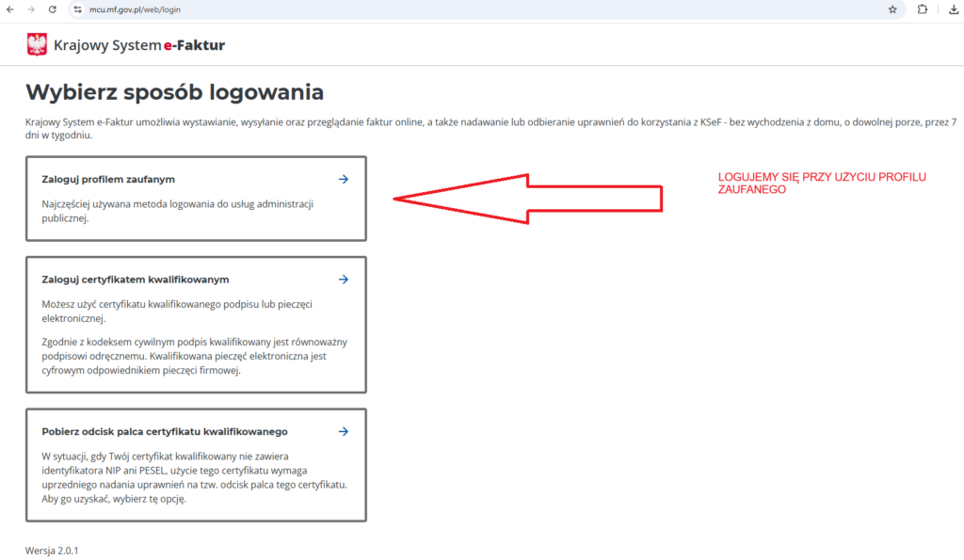Open the browser downloads icon
The width and height of the screenshot is (964, 560).
pyautogui.click(x=953, y=9)
